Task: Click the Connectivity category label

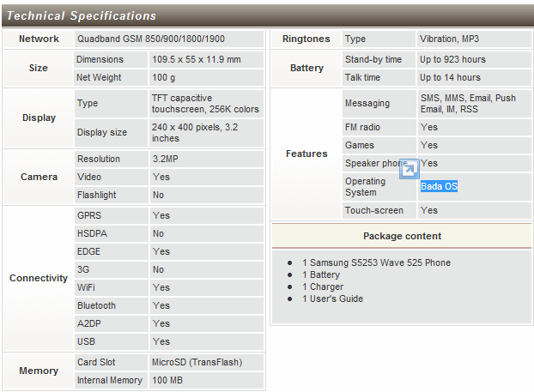Action: coord(39,278)
